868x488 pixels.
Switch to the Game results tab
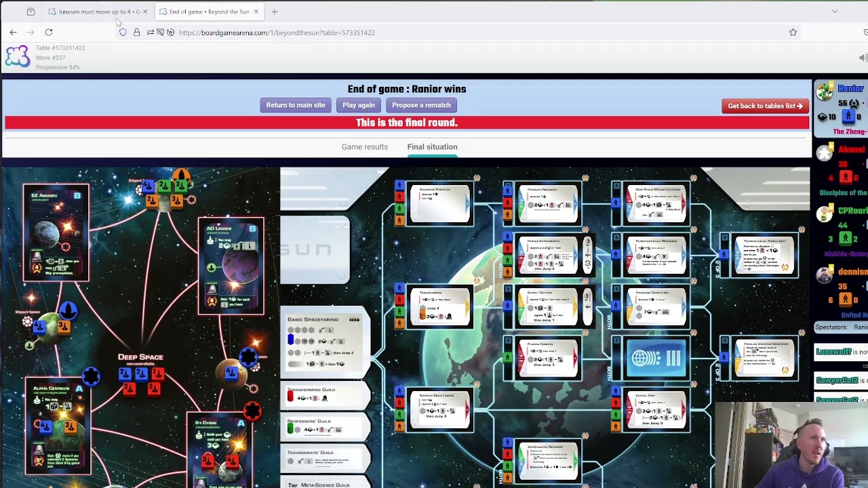pyautogui.click(x=365, y=146)
